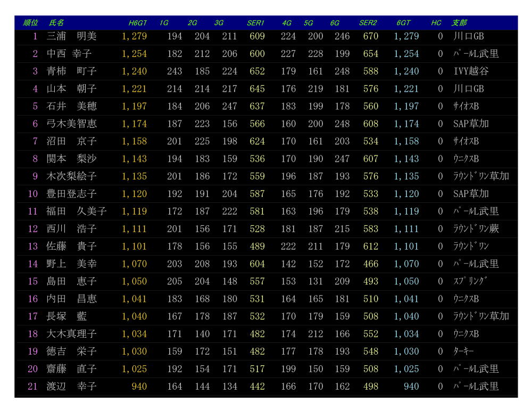Click 6GT total 1,254 in blue
The width and height of the screenshot is (532, 410).
point(406,54)
